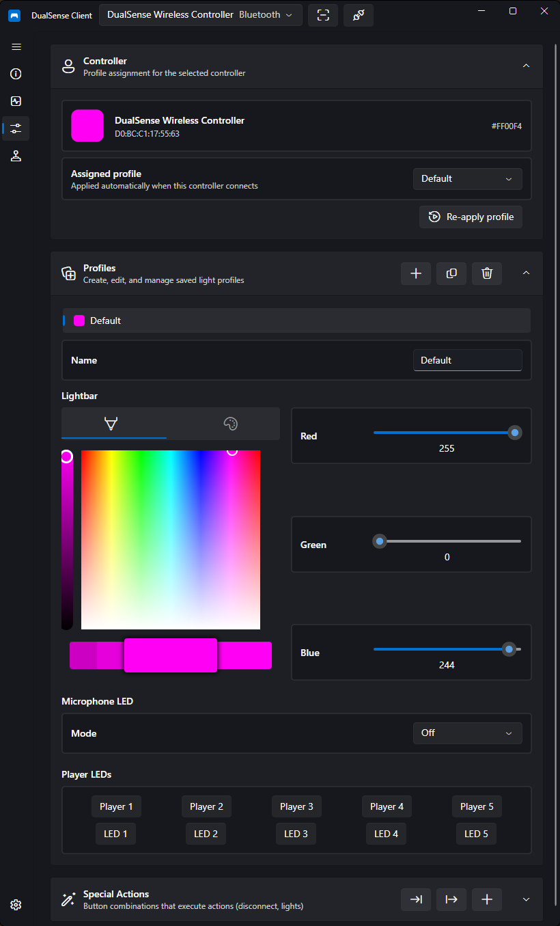Image resolution: width=560 pixels, height=926 pixels.
Task: Click the profile Name input field
Action: pos(468,360)
